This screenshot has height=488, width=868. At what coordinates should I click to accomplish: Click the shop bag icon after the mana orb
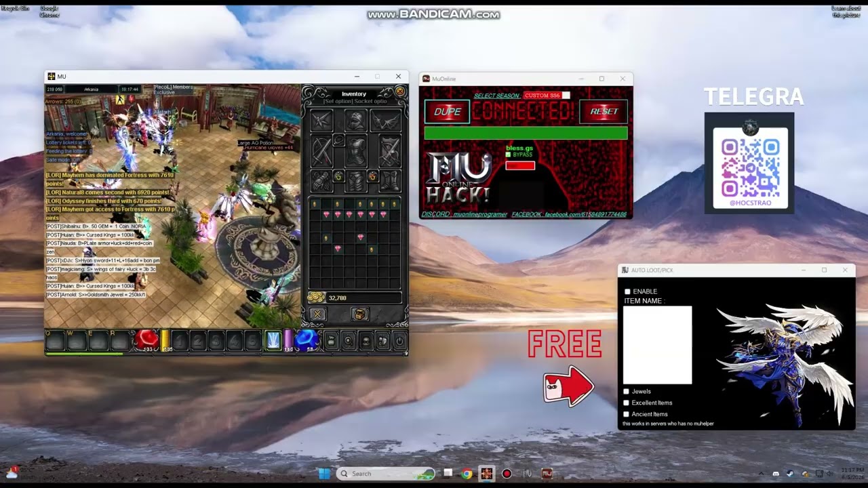click(x=331, y=341)
